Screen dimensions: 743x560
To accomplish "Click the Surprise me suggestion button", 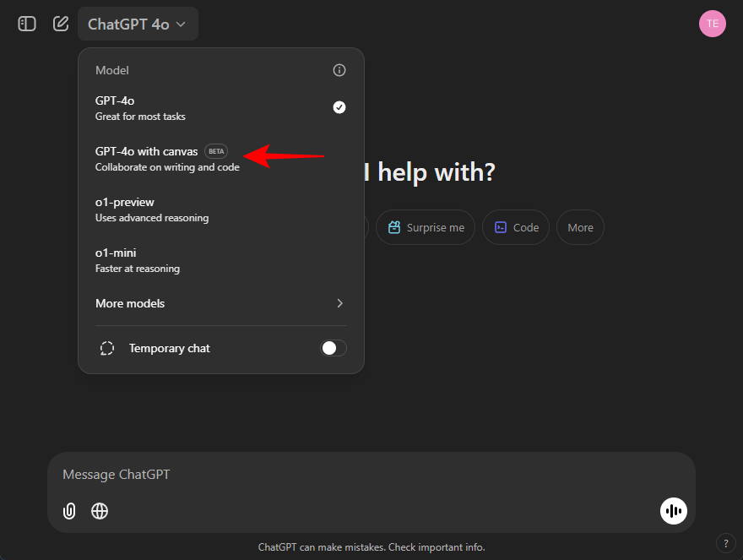I will (x=425, y=227).
